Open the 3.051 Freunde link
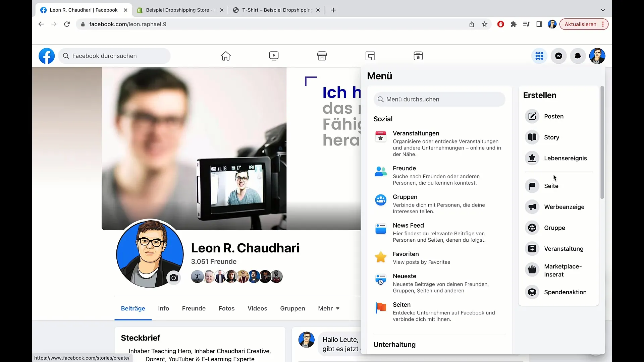The width and height of the screenshot is (644, 362). coord(214,261)
